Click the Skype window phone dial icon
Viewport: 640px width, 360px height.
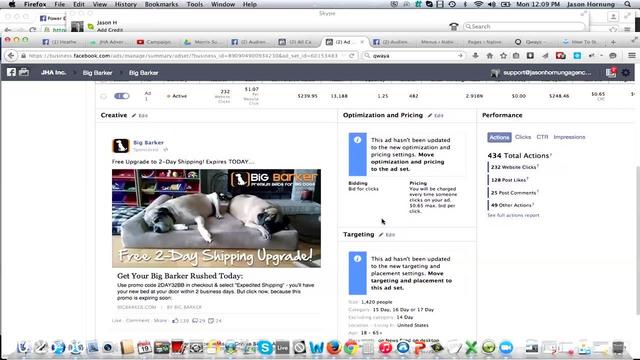pyautogui.click(x=453, y=27)
